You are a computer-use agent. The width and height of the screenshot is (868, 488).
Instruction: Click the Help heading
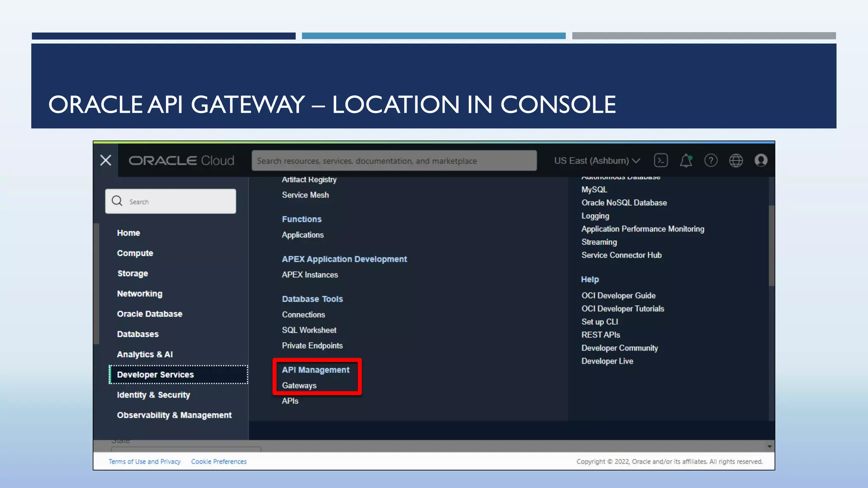click(590, 280)
